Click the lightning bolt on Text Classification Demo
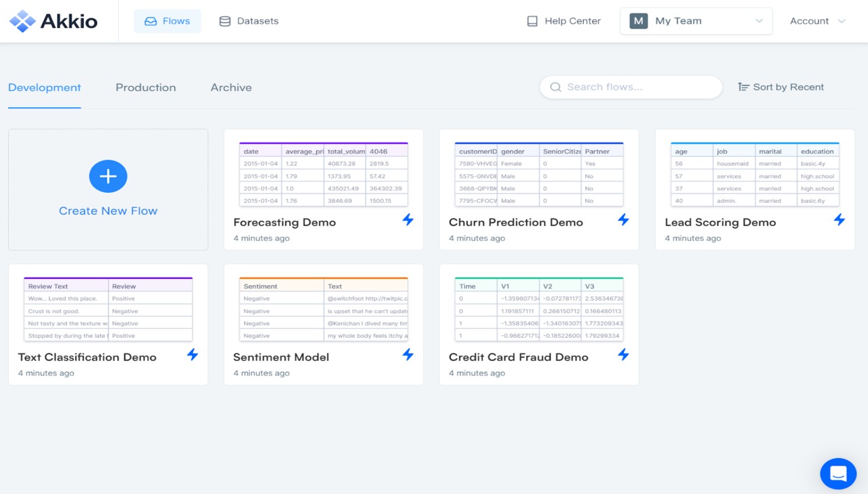This screenshot has height=494, width=868. [x=193, y=355]
